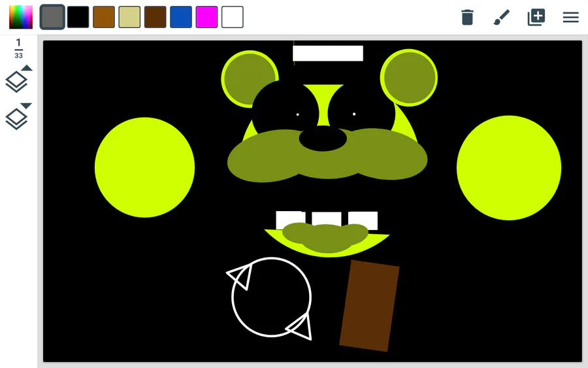Move the layer down with the layers-down icon
Image resolution: width=588 pixels, height=368 pixels.
click(x=18, y=116)
